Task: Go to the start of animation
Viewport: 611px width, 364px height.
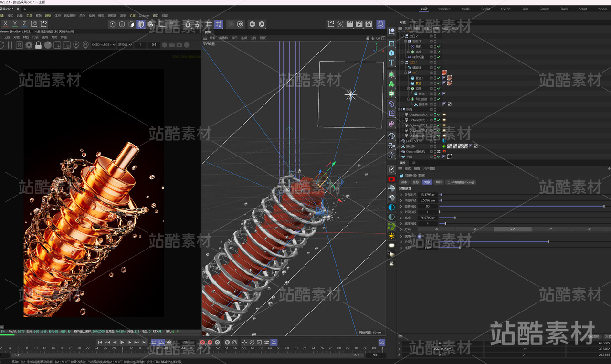Action: [100, 343]
